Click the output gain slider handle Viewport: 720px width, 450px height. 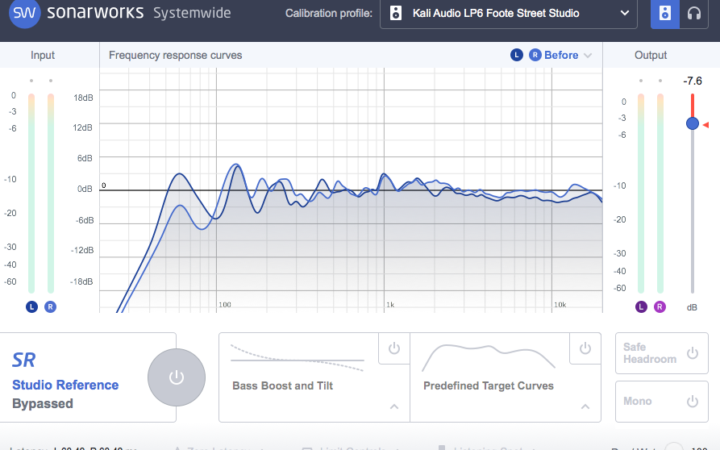(692, 123)
